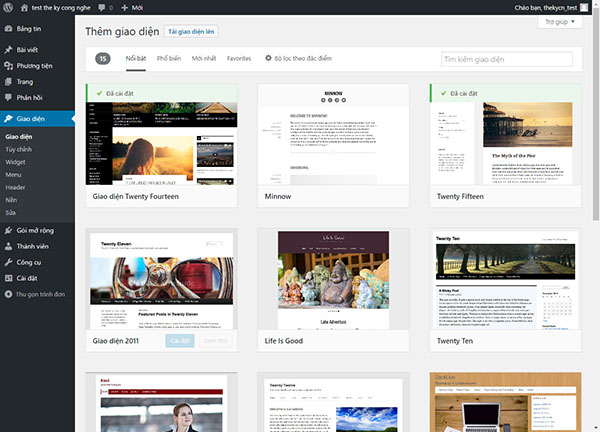Viewport: 600px width, 432px height.
Task: Open the Twenty Ten theme thumbnail
Action: point(505,279)
